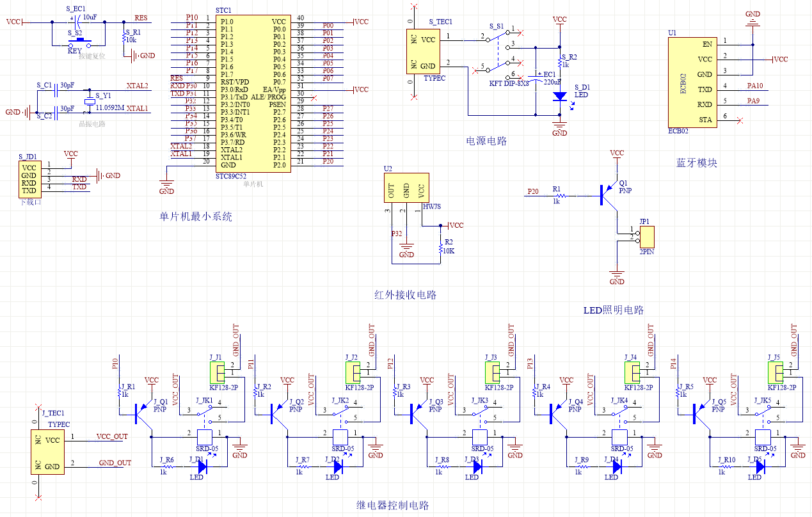Select the S_Y1 crystal oscillator symbol

(x=90, y=102)
